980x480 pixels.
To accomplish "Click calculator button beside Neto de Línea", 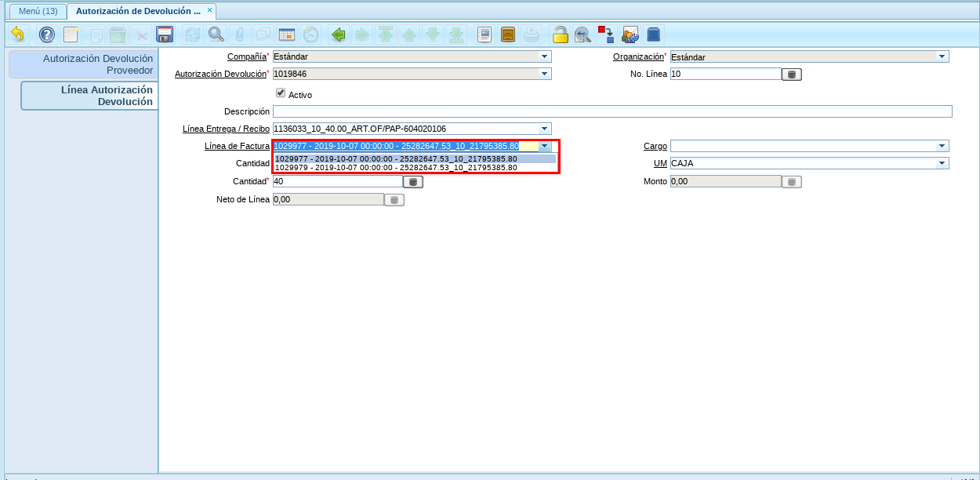I will (394, 200).
